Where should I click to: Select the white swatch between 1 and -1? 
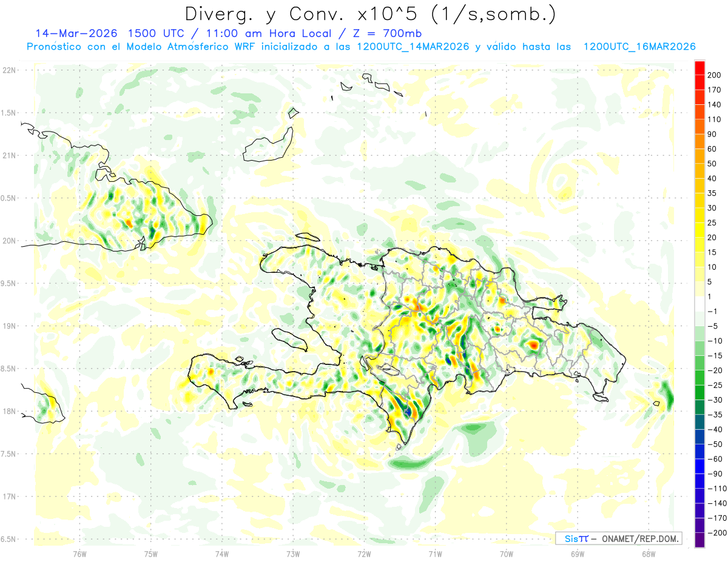699,304
